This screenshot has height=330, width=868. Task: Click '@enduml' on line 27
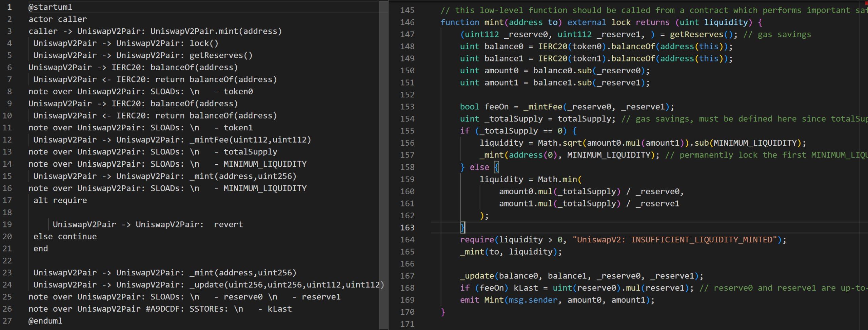45,321
